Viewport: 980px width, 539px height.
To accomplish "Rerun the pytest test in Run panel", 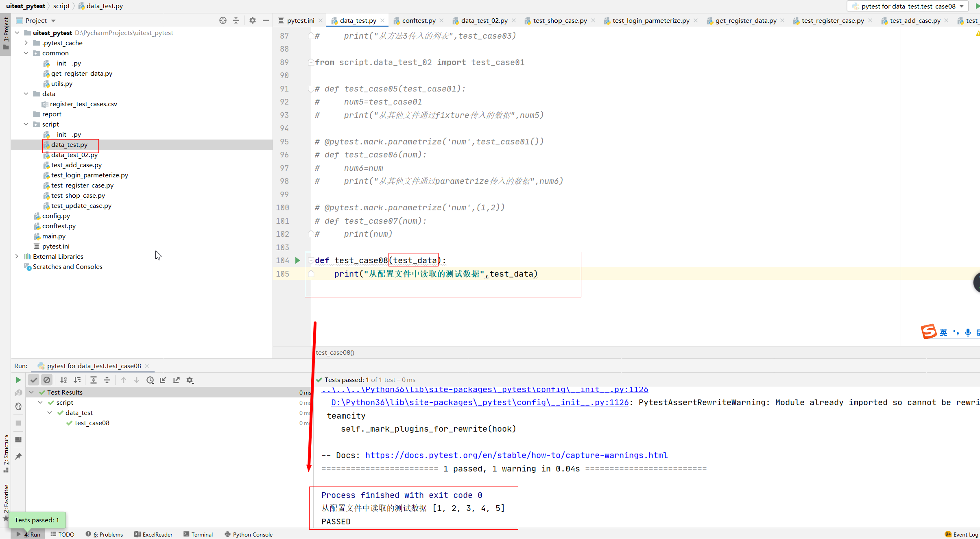I will (18, 380).
